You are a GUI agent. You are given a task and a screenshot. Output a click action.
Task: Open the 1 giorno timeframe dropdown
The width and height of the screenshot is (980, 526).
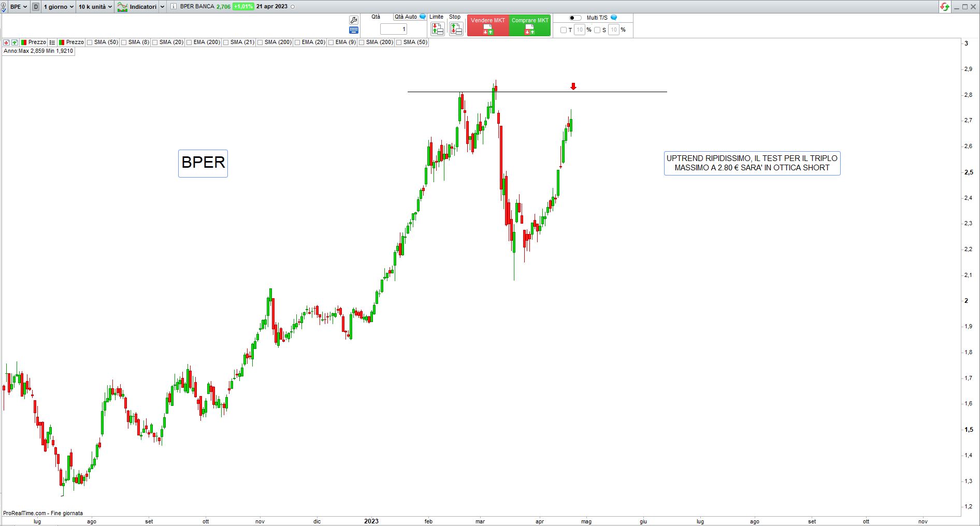click(59, 7)
